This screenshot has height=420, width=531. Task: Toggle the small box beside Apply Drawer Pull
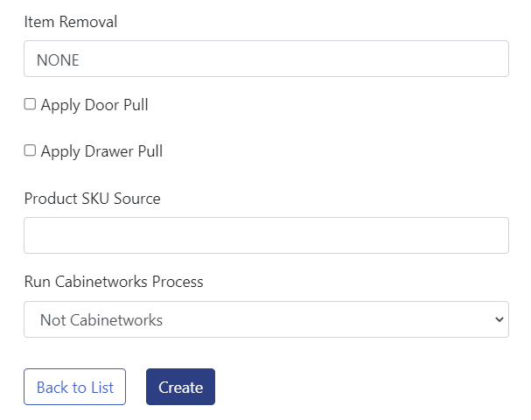pos(30,150)
